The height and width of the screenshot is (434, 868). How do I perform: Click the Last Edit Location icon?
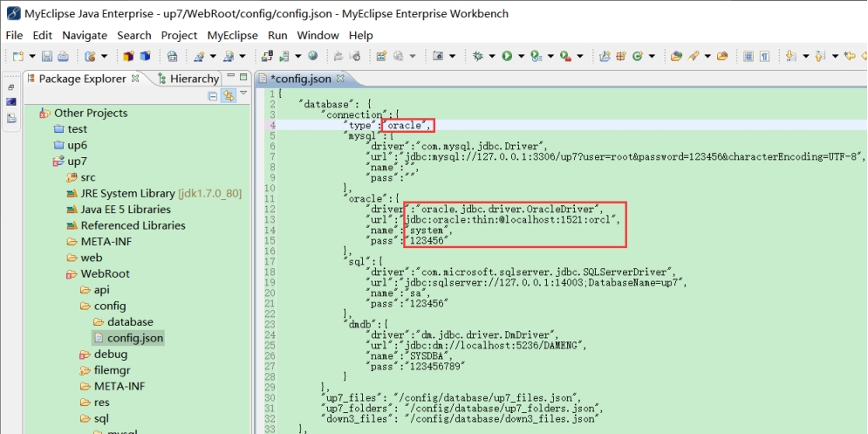[x=850, y=56]
